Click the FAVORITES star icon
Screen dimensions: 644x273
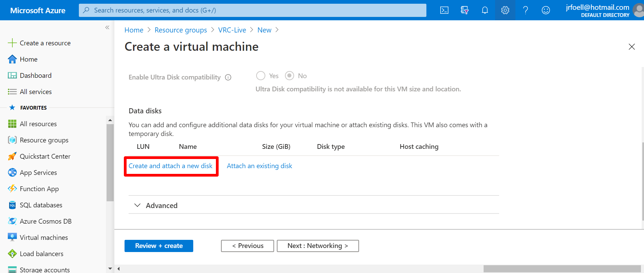pyautogui.click(x=12, y=108)
